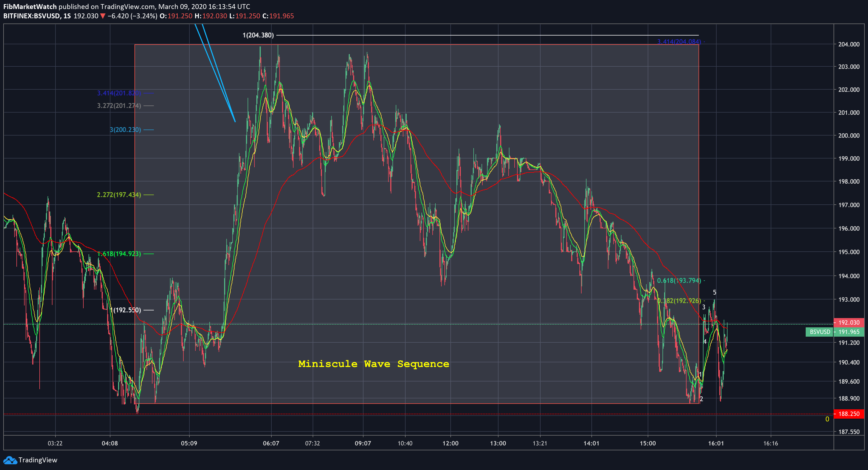Click the 16:01 time axis label

coord(716,443)
